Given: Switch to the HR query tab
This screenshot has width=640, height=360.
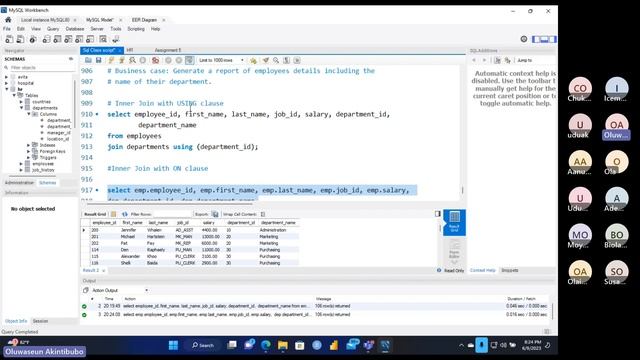Looking at the screenshot, I should click(130, 50).
